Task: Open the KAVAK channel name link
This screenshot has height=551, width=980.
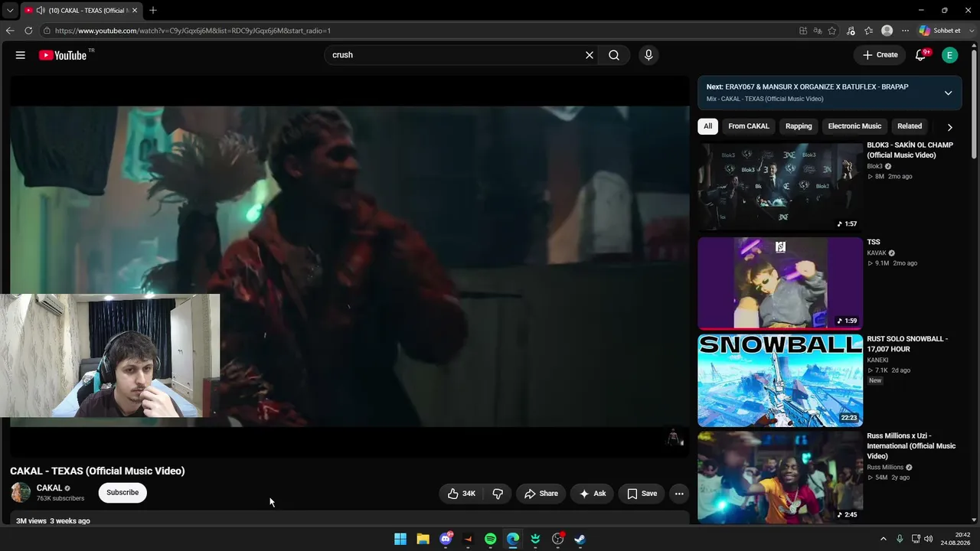Action: point(877,253)
